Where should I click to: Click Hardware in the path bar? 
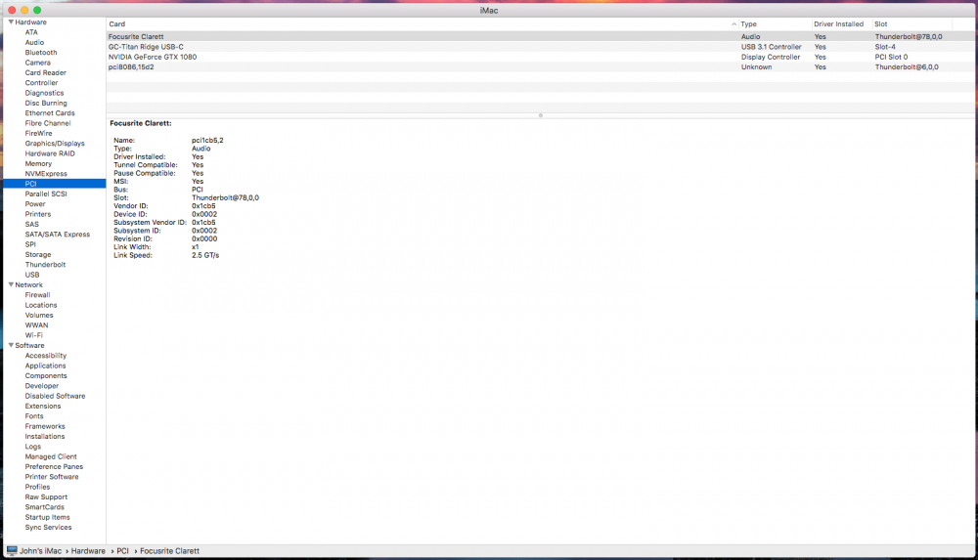[88, 551]
